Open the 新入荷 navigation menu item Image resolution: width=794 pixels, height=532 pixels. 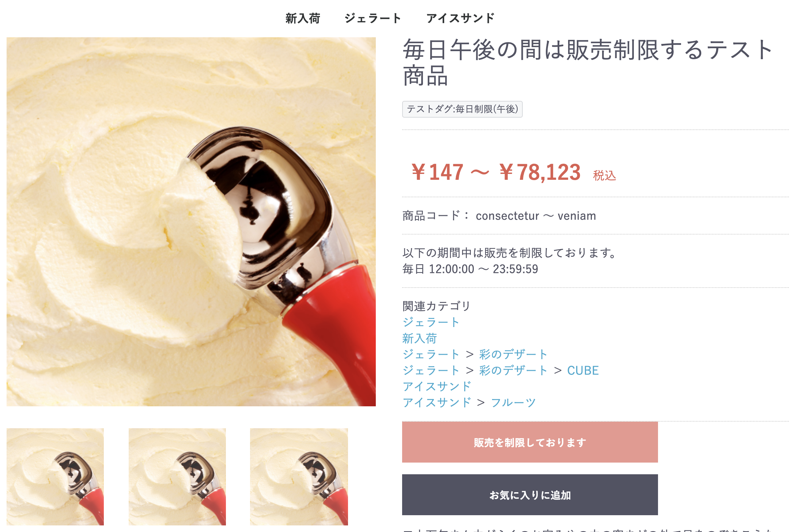[303, 18]
